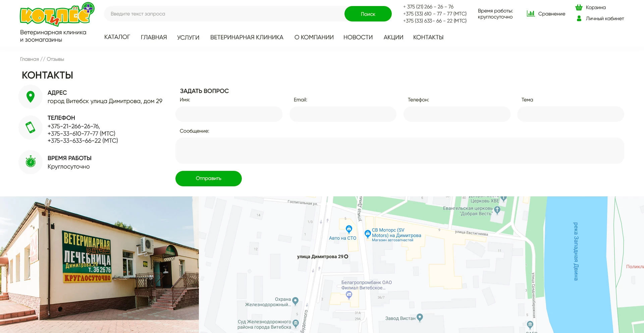Click the Тема input field
The height and width of the screenshot is (333, 644).
click(x=571, y=114)
